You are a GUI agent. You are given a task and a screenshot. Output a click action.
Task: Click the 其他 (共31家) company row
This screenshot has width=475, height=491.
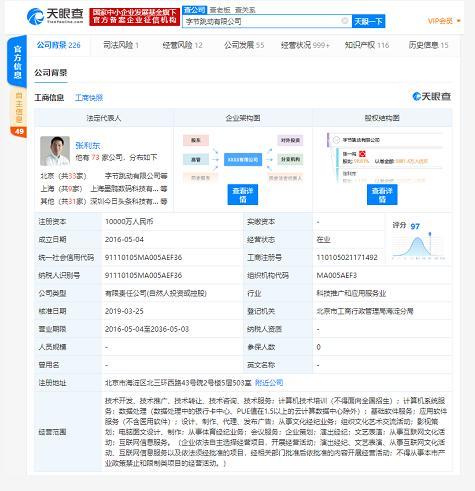pos(104,201)
